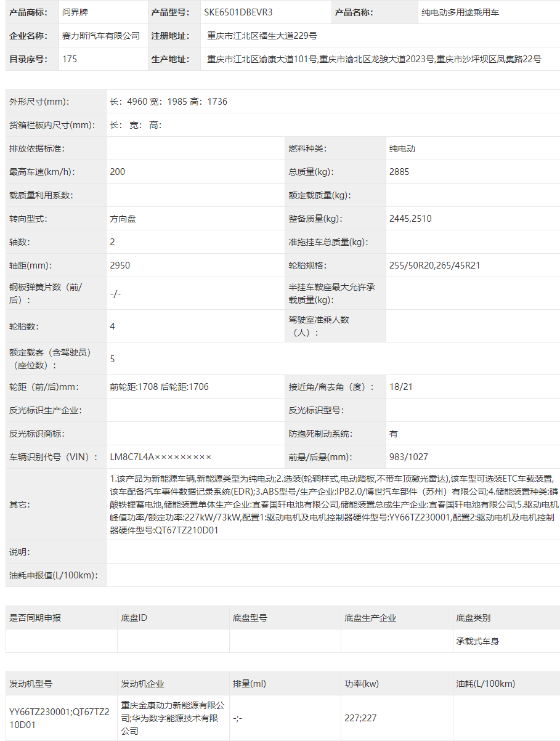This screenshot has height=741, width=560.
Task: Click the fuel type value 纯电动
Action: pos(402,148)
